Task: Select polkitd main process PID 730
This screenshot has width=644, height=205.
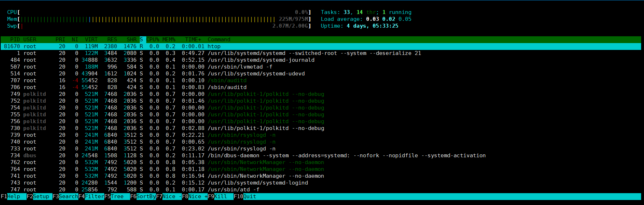Action: coord(321,128)
